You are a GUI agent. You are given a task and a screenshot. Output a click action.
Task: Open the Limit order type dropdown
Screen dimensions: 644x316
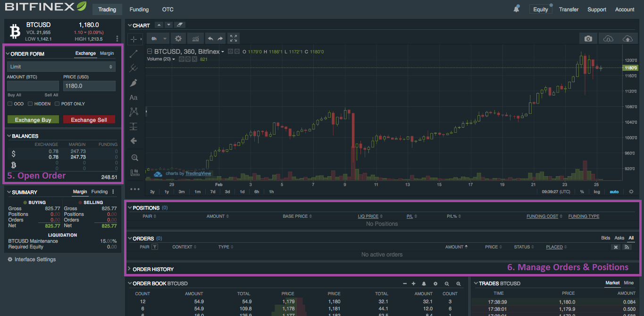click(x=61, y=67)
